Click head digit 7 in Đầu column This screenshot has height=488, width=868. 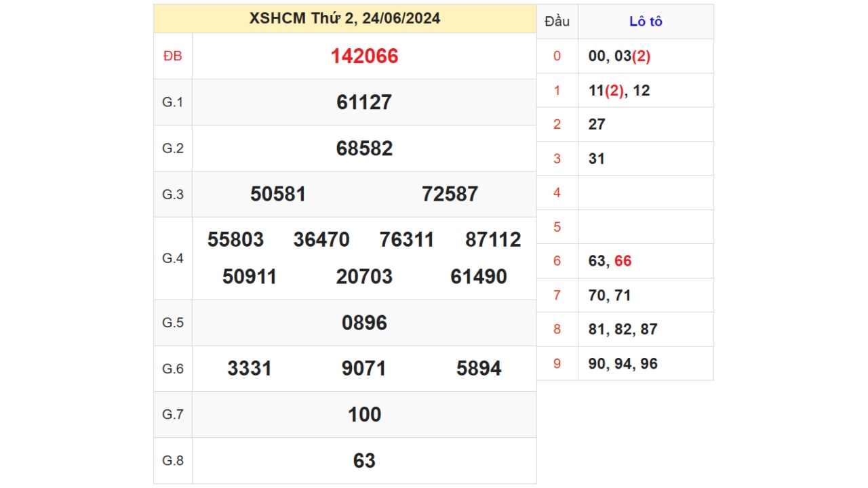557,296
